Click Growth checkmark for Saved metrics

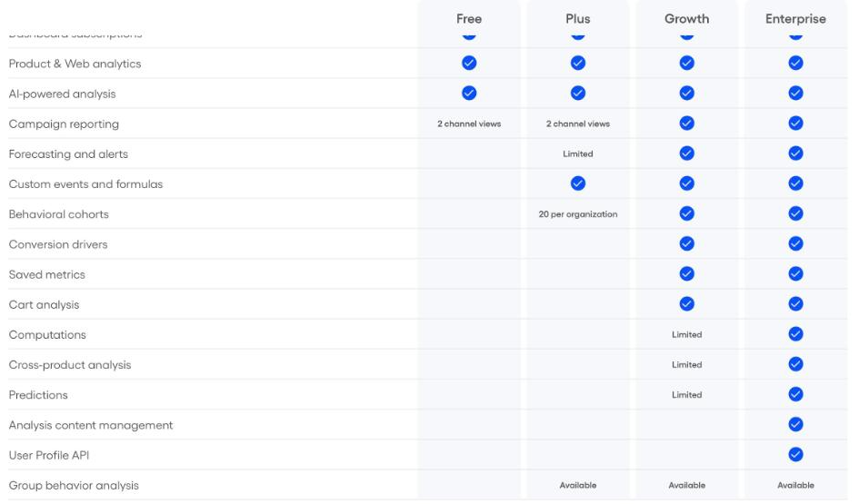coord(687,273)
